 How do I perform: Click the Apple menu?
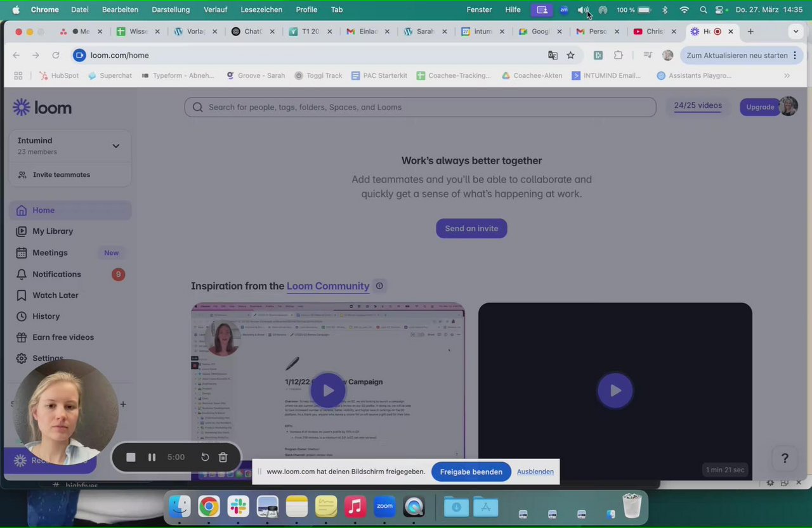(16, 10)
